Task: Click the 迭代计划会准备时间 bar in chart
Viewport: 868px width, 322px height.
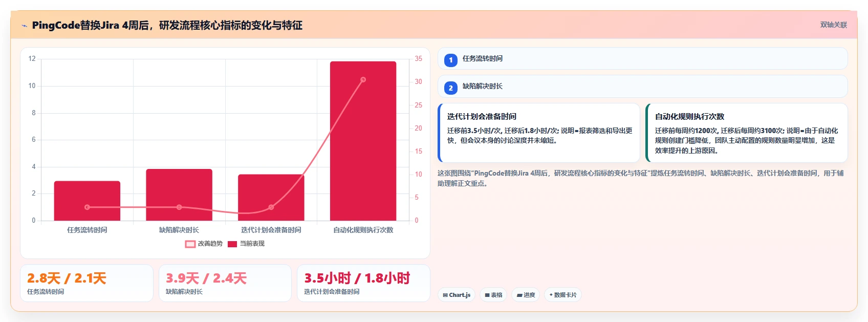Action: (x=271, y=198)
